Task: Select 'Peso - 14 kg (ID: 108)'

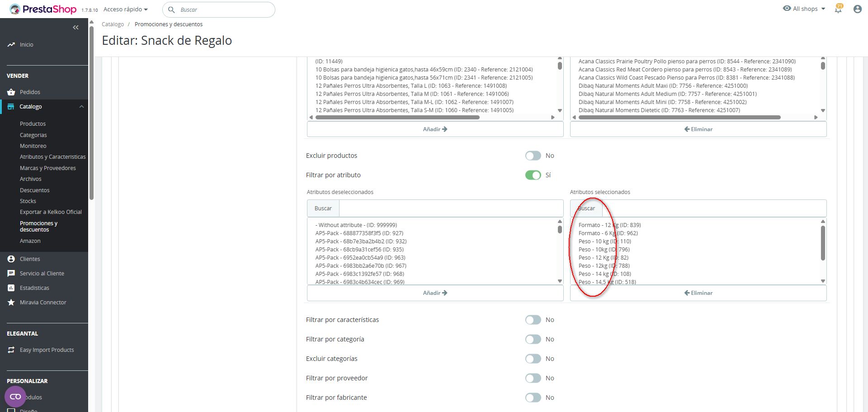Action: 604,274
